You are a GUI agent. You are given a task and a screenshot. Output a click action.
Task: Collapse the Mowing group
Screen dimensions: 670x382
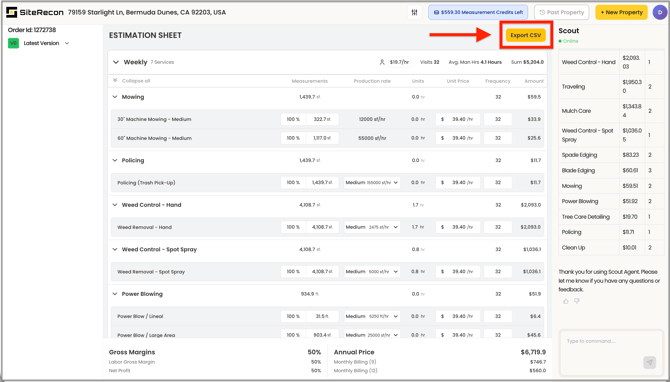115,97
